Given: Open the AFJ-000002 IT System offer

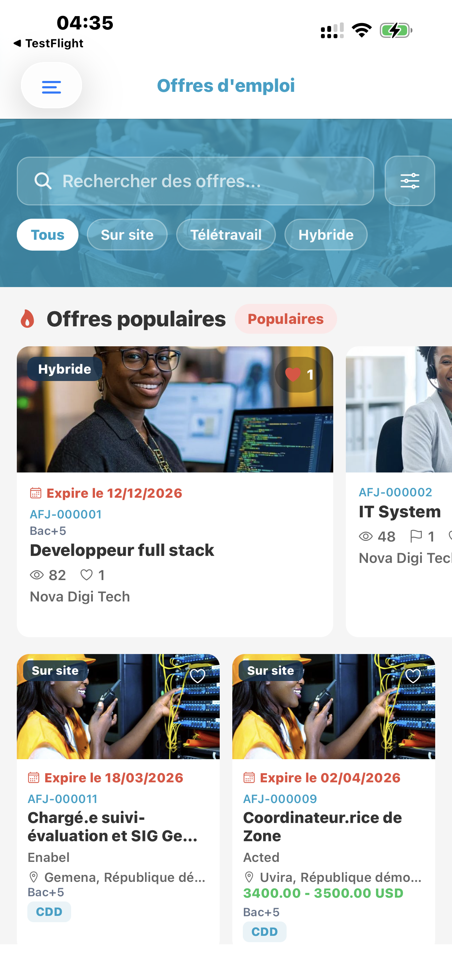Looking at the screenshot, I should [399, 491].
